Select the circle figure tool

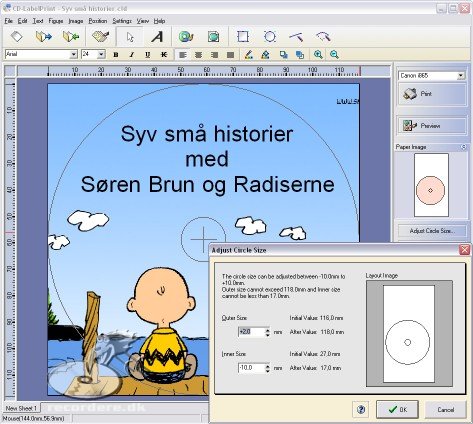(270, 36)
